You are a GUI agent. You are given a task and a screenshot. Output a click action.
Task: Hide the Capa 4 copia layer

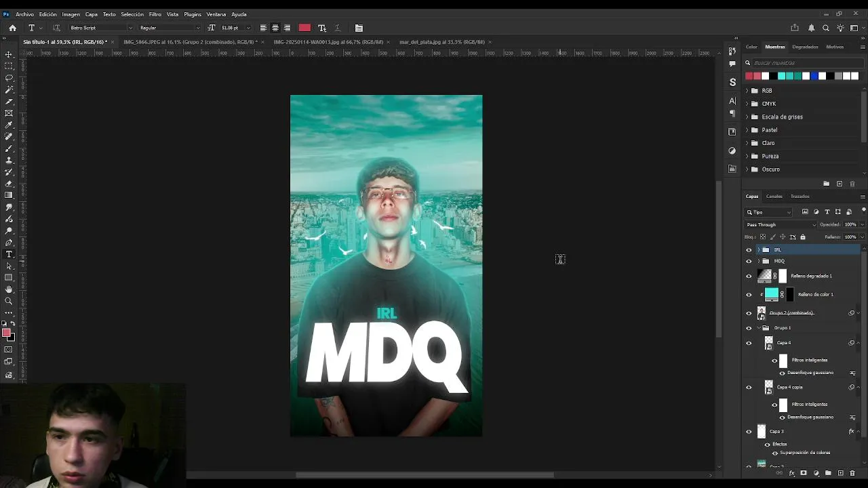coord(749,388)
